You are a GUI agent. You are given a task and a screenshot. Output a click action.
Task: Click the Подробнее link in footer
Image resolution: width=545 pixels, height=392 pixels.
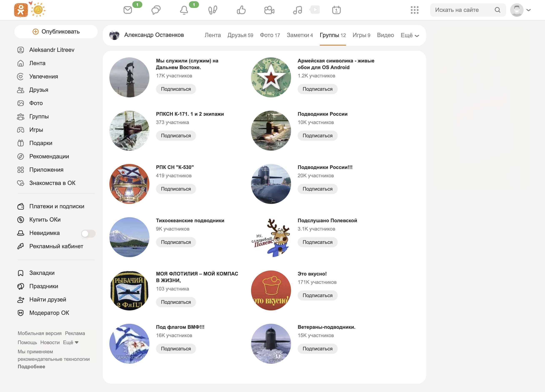(x=31, y=367)
